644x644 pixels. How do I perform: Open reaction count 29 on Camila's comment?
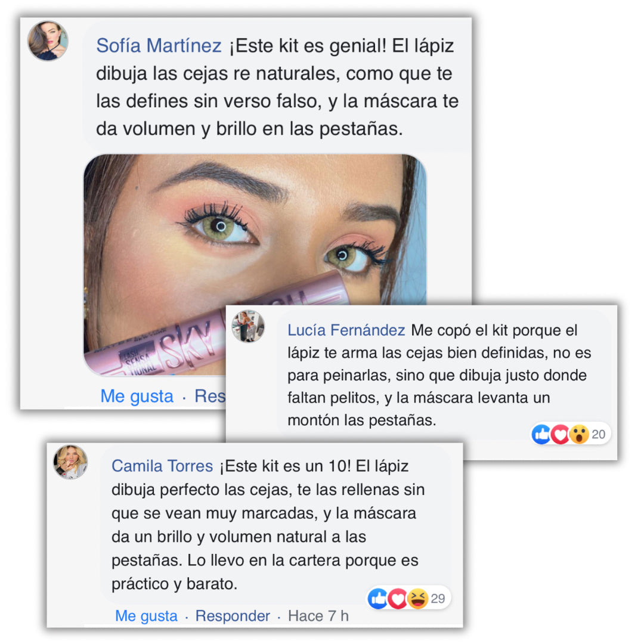tap(438, 599)
